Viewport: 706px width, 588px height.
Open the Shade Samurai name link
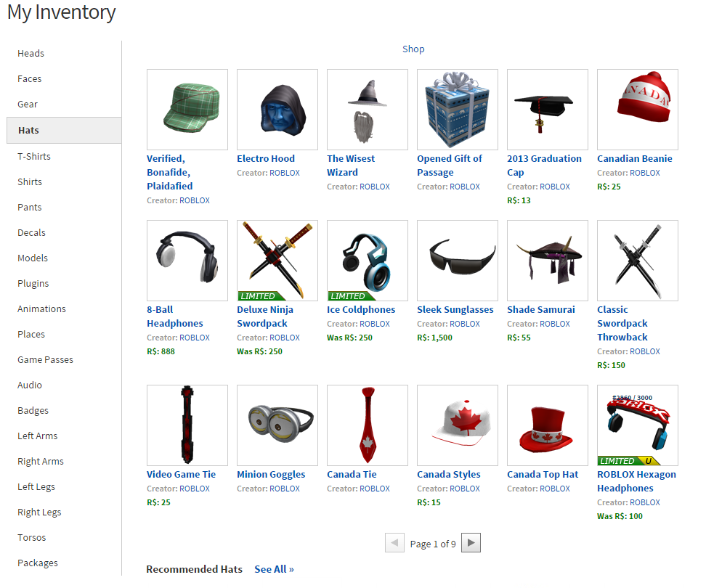click(x=540, y=309)
